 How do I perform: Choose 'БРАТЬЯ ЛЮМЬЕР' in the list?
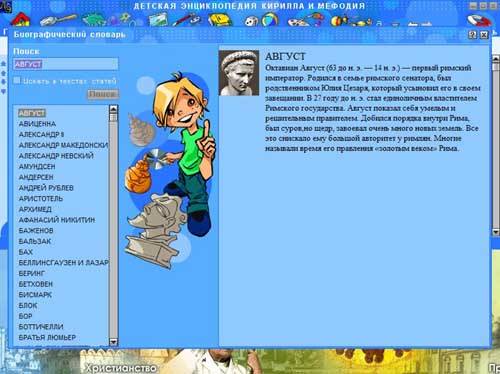47,337
